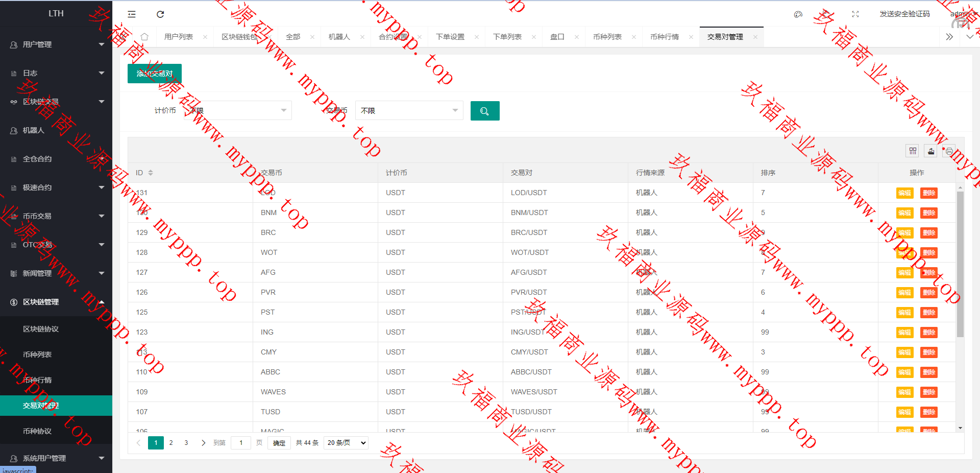Click the sidebar collapse menu icon

pos(132,14)
